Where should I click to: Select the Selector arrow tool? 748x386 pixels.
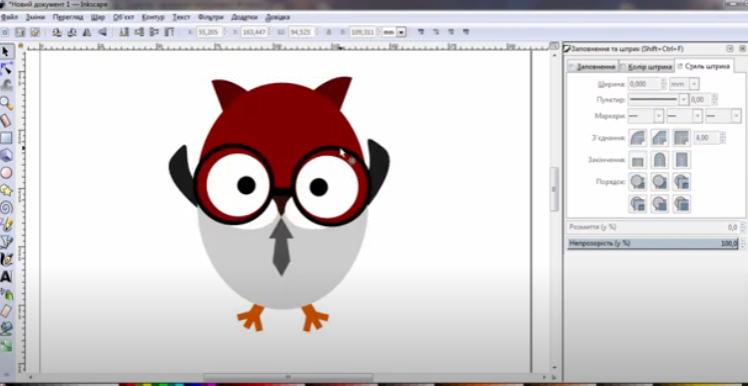click(6, 52)
